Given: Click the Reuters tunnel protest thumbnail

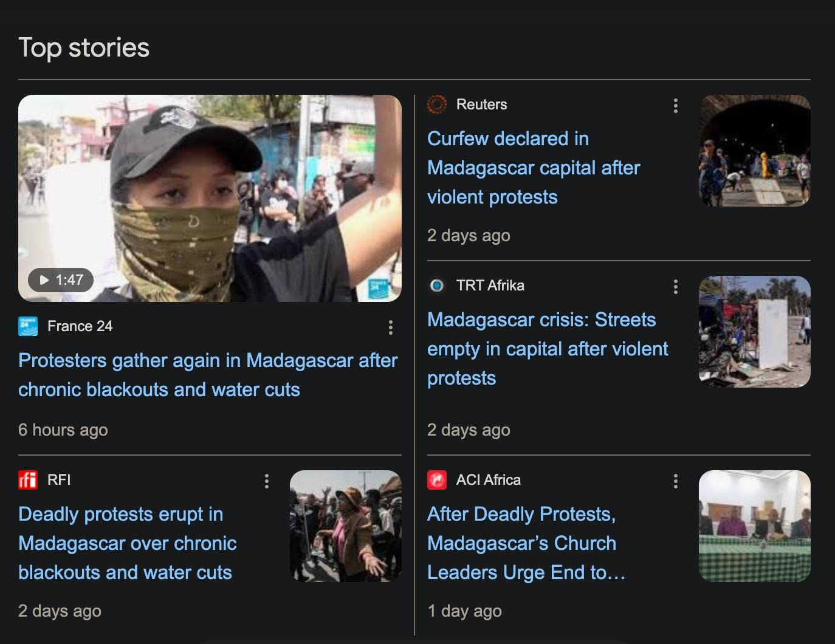Looking at the screenshot, I should click(755, 151).
